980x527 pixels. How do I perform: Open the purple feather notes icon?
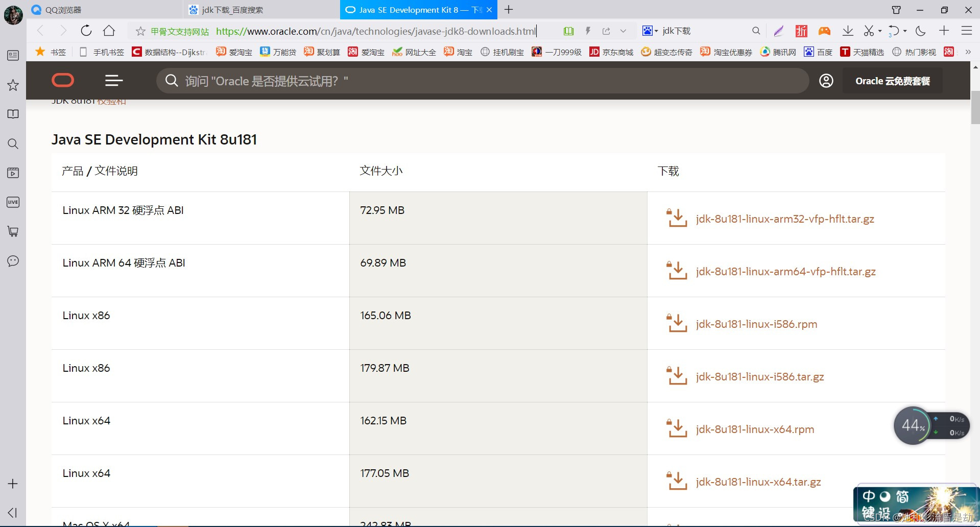pos(778,31)
